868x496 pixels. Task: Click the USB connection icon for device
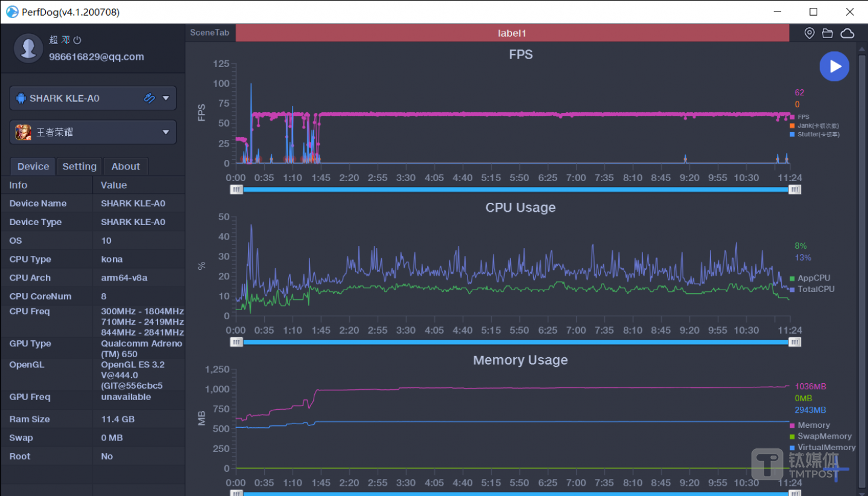click(149, 98)
